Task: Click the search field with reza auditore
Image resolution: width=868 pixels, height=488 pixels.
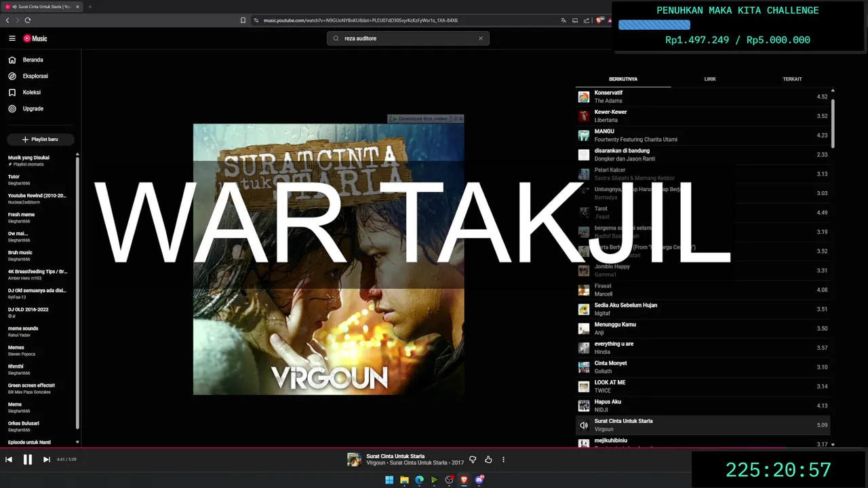Action: pyautogui.click(x=408, y=38)
